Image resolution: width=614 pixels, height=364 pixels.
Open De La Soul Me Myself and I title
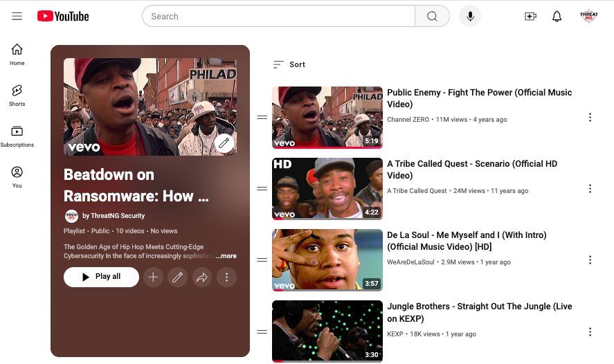click(467, 241)
